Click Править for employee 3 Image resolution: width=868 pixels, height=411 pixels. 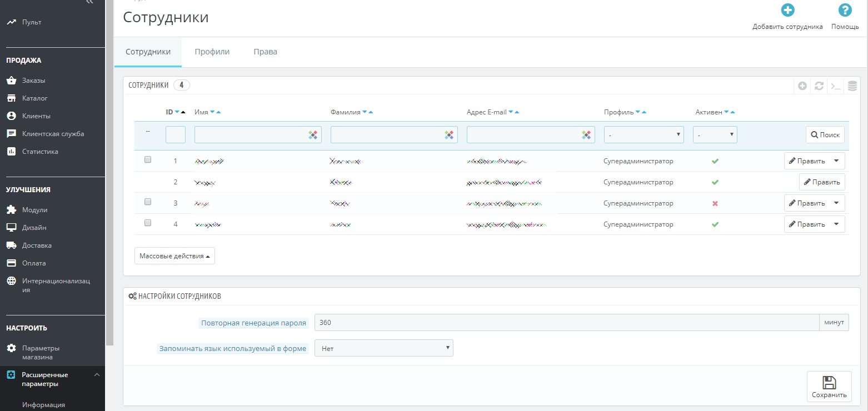point(807,203)
